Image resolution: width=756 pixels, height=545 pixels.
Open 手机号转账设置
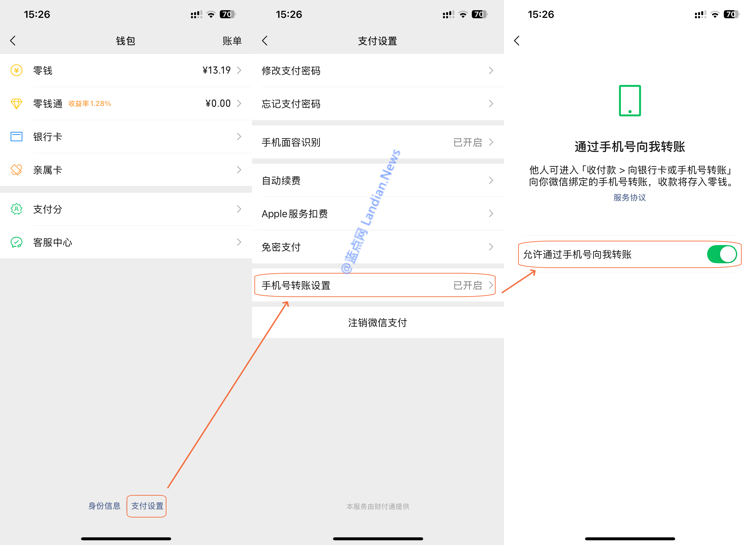pyautogui.click(x=378, y=285)
